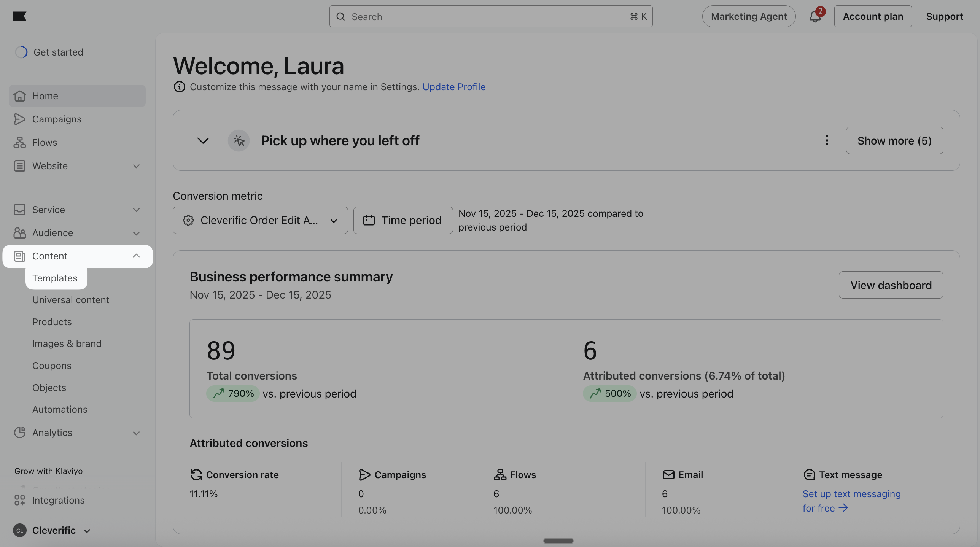The image size is (980, 547).
Task: Open the Cleverific account switcher
Action: click(x=53, y=530)
